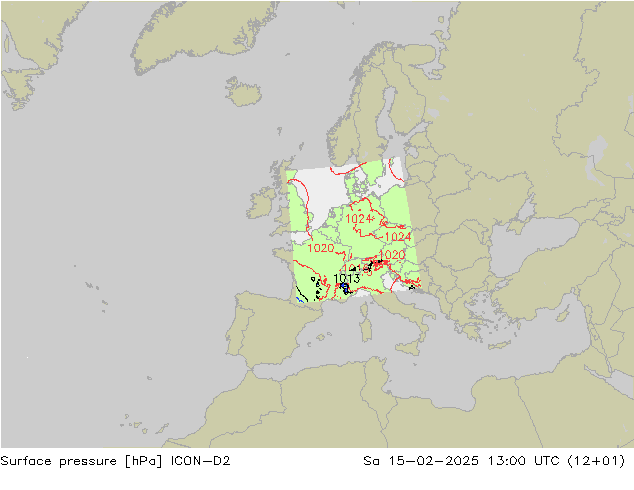Click the 1024 isobar label over northern Germany
This screenshot has height=490, width=634.
pos(359,219)
